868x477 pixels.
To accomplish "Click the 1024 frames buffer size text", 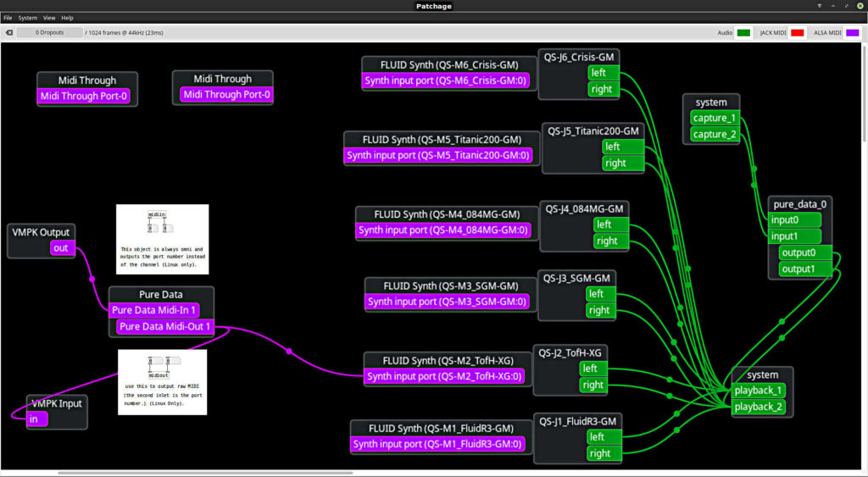I will point(125,33).
